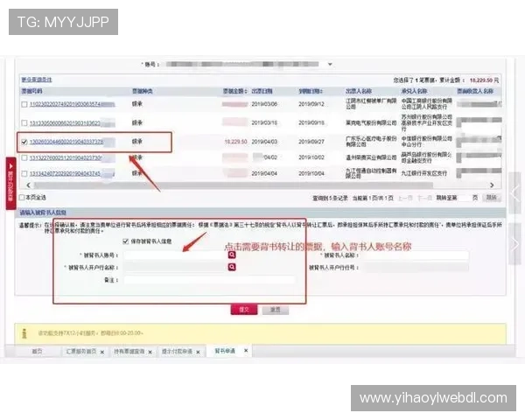Click the left chevron on the right edge
This screenshot has width=525, height=420.
tap(515, 192)
